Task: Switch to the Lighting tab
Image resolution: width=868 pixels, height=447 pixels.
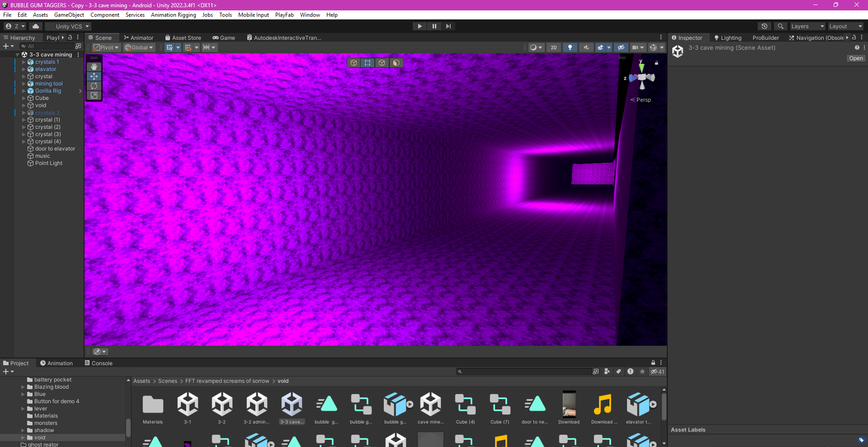Action: (x=728, y=38)
